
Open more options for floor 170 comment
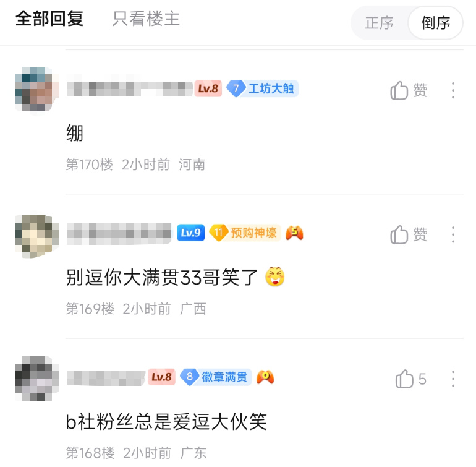click(453, 90)
